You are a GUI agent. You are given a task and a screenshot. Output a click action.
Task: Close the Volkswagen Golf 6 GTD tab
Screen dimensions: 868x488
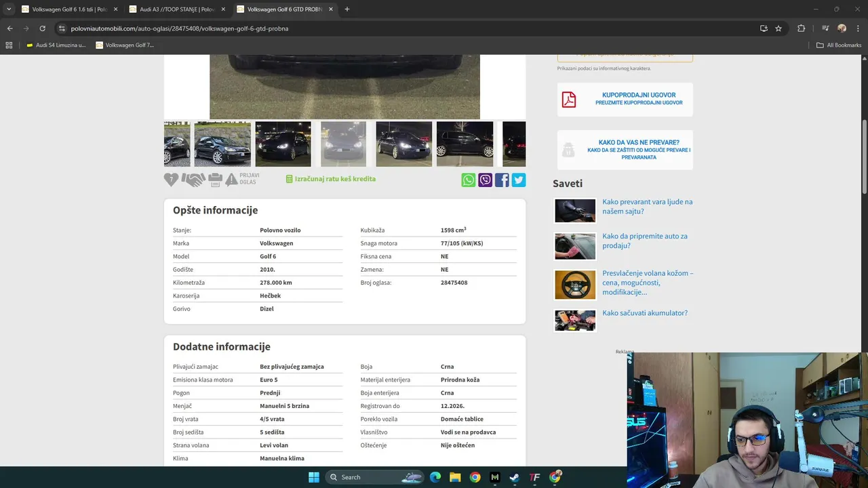(x=331, y=9)
